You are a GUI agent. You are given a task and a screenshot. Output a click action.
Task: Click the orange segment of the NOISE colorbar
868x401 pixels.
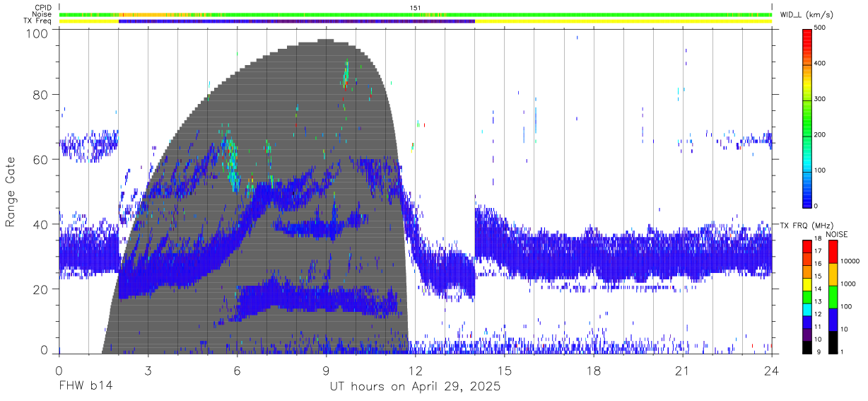(833, 274)
